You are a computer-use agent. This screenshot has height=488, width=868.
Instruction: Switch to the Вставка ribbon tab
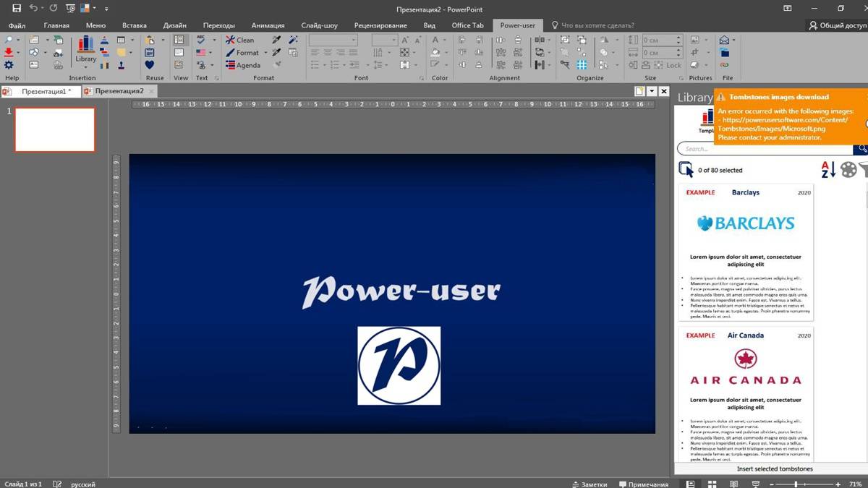point(135,25)
